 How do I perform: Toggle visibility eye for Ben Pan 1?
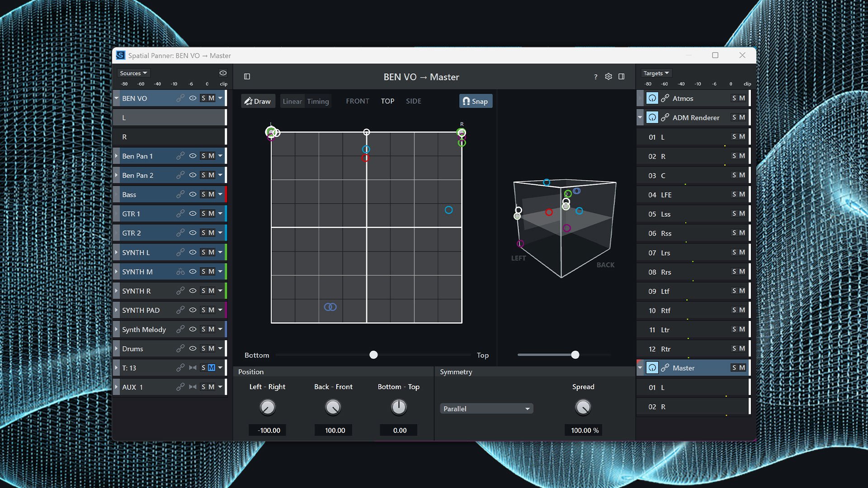[x=193, y=156]
